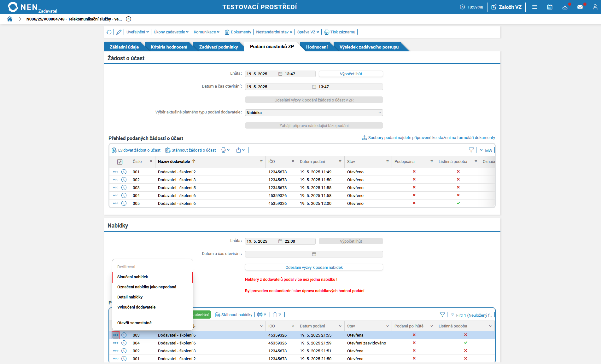
Task: Open the calendar icon in the header
Action: coord(550,7)
